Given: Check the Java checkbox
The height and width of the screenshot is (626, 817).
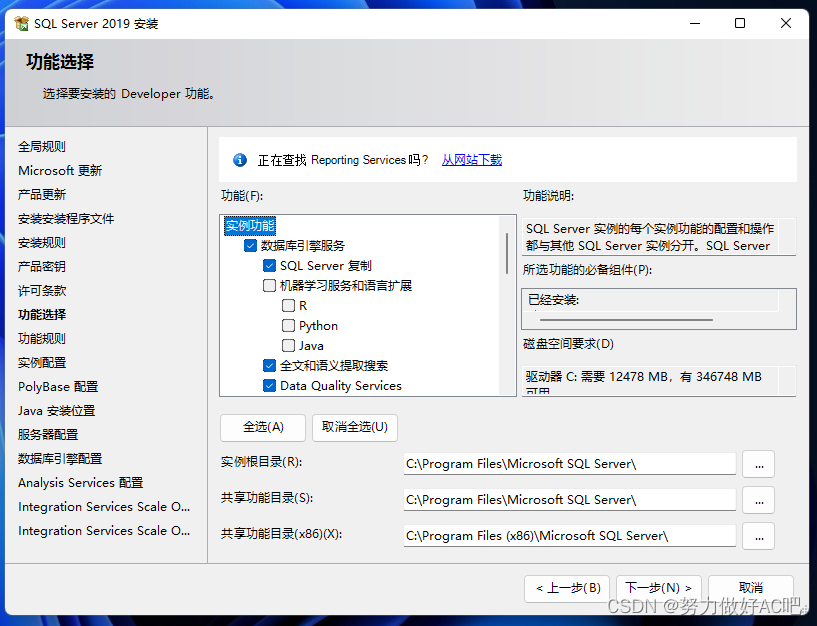Looking at the screenshot, I should point(288,346).
